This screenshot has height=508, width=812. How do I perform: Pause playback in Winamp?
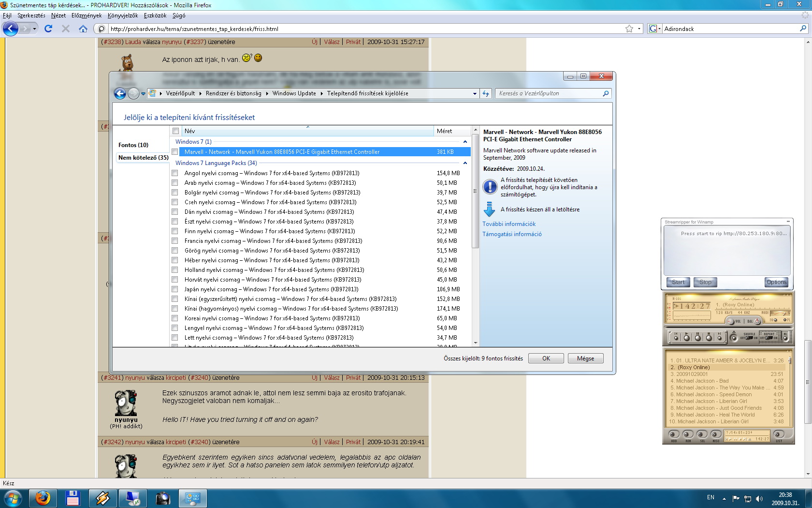pyautogui.click(x=698, y=337)
